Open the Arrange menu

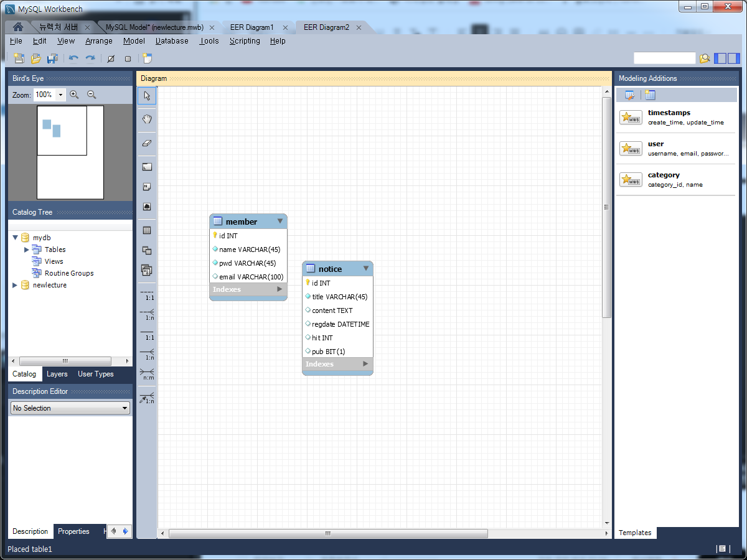[x=99, y=41]
